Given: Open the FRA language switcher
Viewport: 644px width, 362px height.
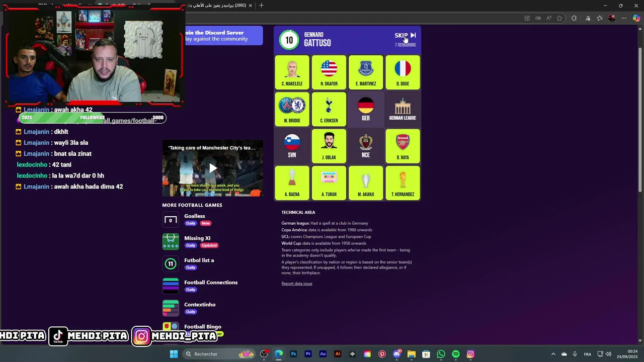Looking at the screenshot, I should (x=587, y=354).
